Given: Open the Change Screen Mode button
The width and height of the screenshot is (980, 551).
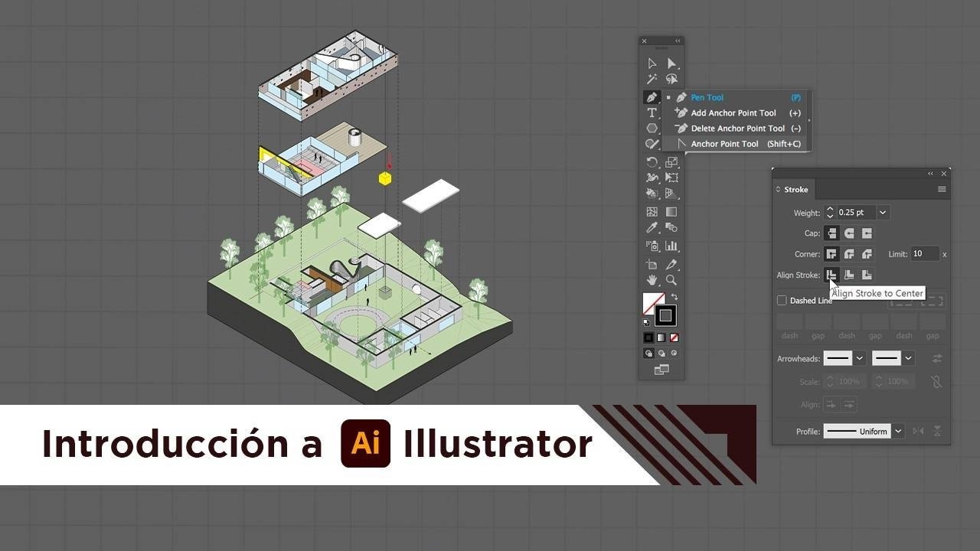Looking at the screenshot, I should click(661, 370).
